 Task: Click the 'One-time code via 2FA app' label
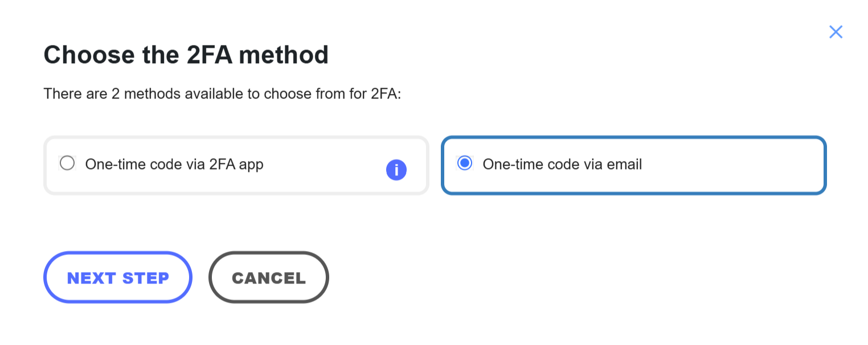click(174, 165)
